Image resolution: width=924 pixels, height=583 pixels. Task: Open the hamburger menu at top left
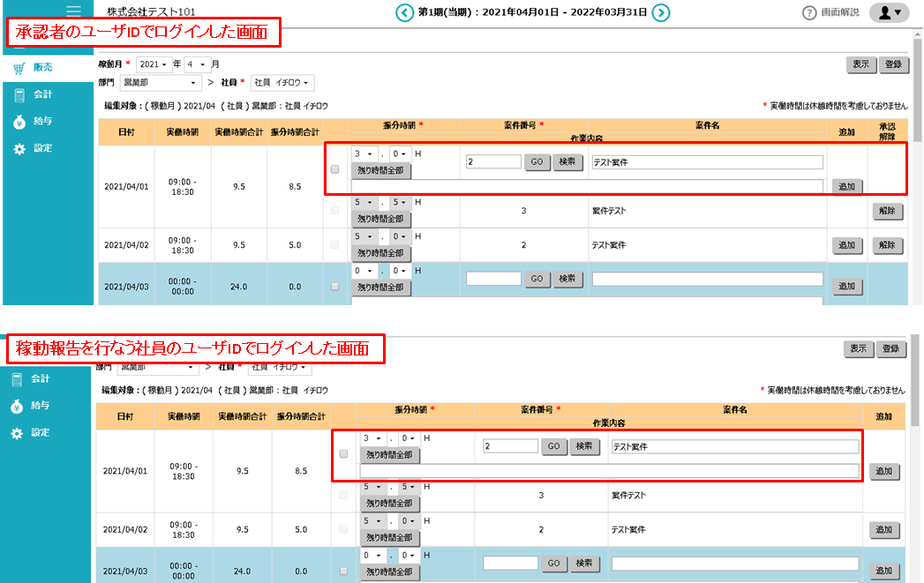click(x=73, y=11)
